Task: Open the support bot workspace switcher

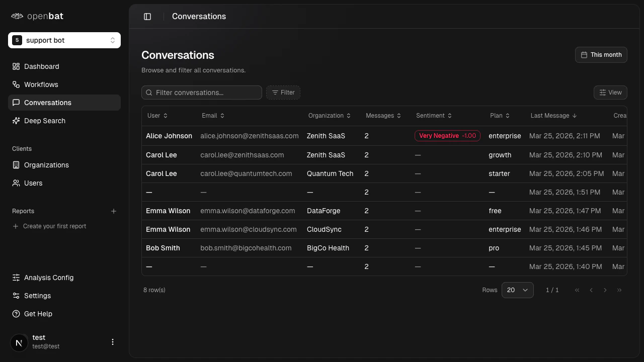Action: 64,40
